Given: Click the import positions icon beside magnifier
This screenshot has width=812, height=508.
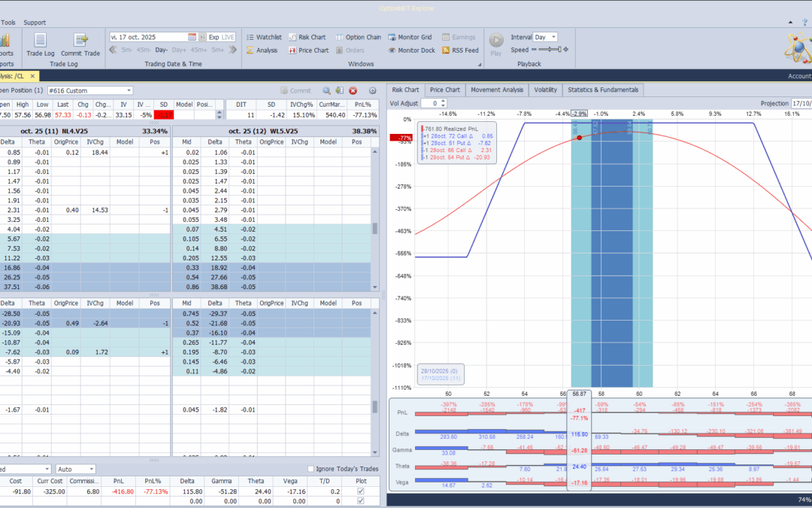Looking at the screenshot, I should 340,91.
